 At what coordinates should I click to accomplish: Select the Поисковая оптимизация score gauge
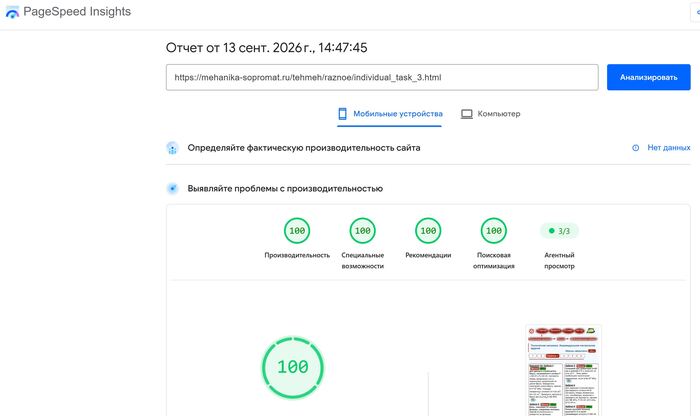(x=494, y=231)
